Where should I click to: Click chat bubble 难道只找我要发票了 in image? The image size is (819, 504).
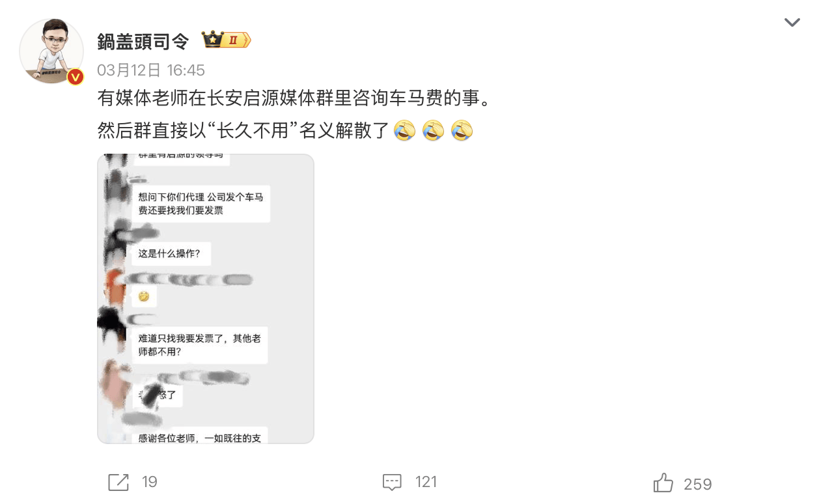click(200, 345)
